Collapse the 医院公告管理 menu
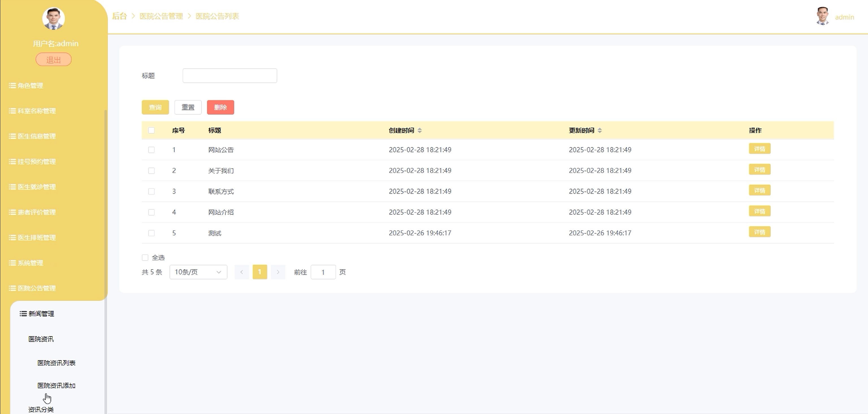This screenshot has height=414, width=868. click(37, 288)
